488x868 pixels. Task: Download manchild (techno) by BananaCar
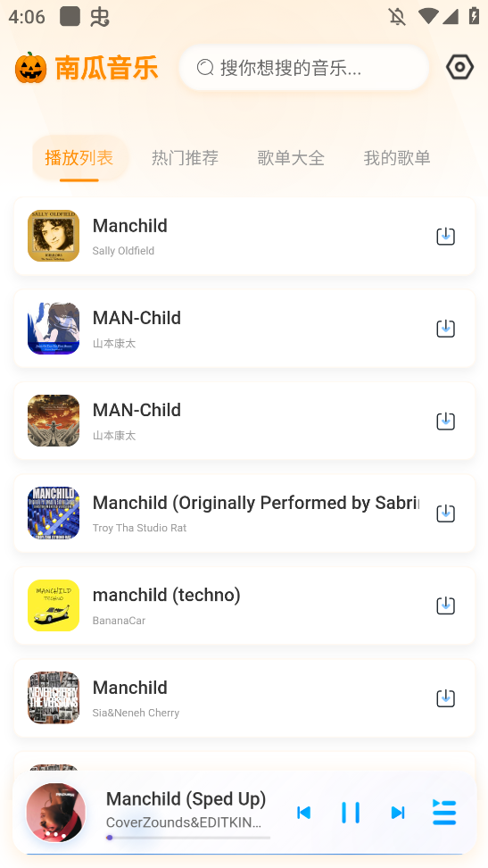coord(445,605)
